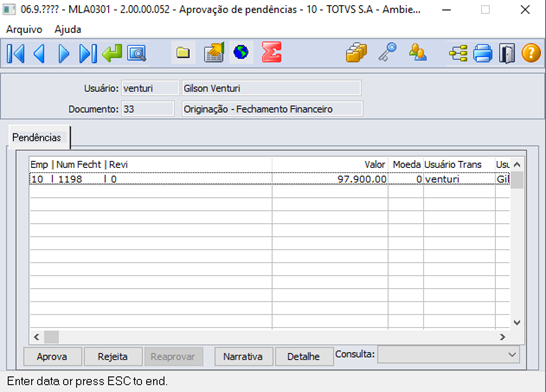Click the horizontal scrollbar thumb
546x392 pixels.
[x=52, y=337]
